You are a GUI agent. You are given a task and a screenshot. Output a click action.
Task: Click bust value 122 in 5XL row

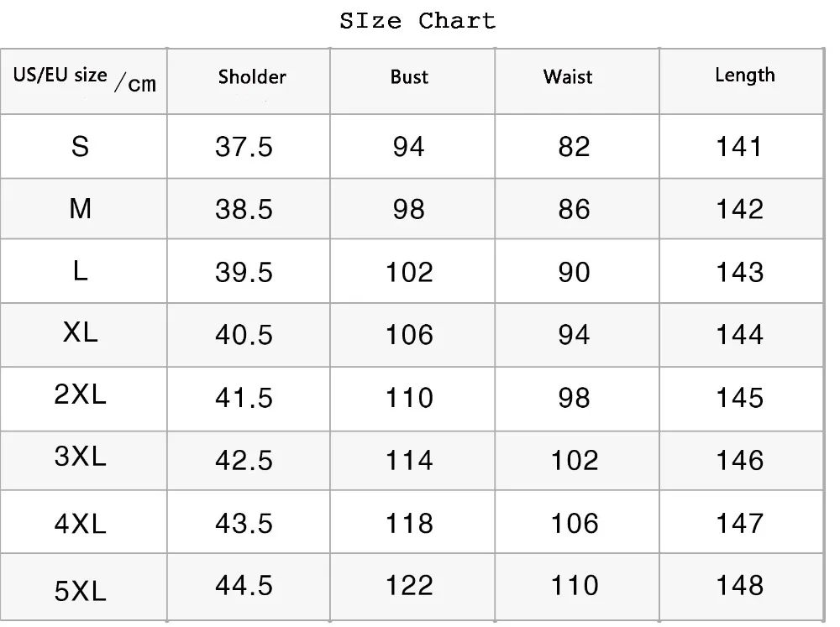pyautogui.click(x=409, y=585)
